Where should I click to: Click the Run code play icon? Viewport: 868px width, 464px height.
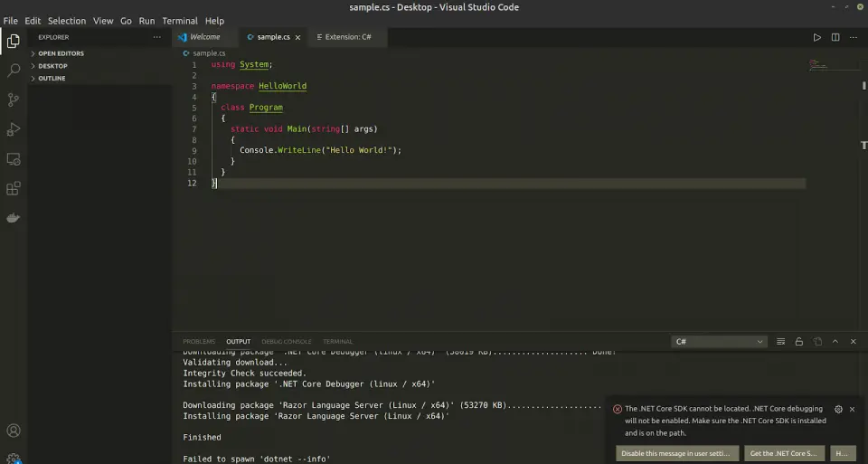[x=816, y=37]
